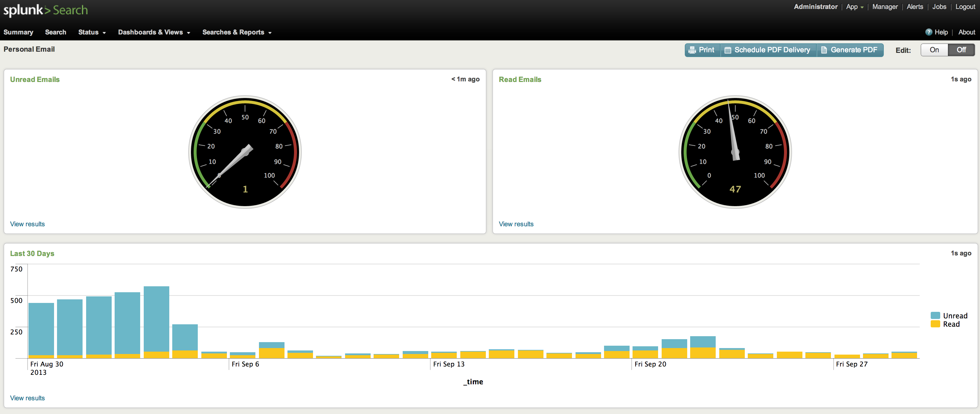Click the Read Emails gauge dial
The image size is (980, 414).
pyautogui.click(x=735, y=152)
